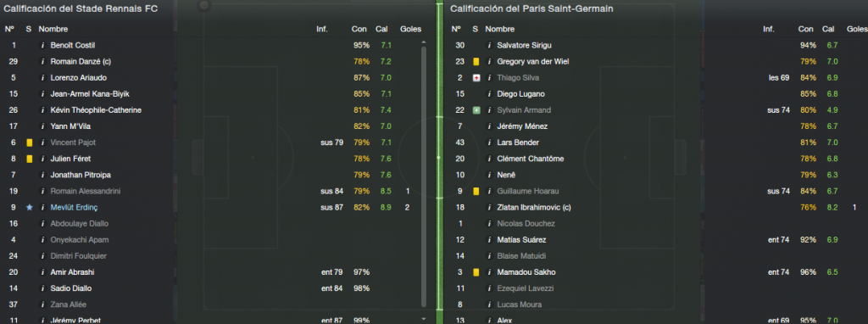Open Romain Alessandrini player profile
This screenshot has width=868, height=324.
[x=86, y=191]
